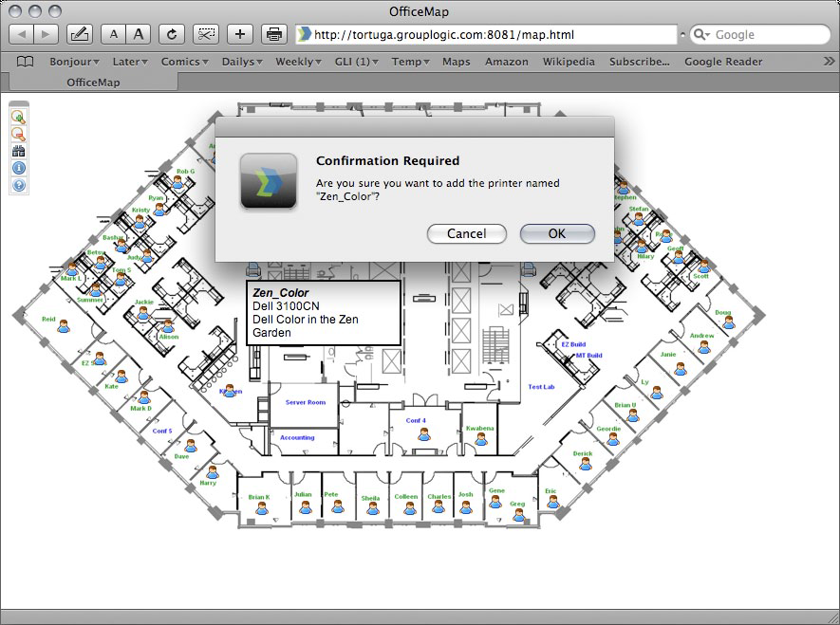Viewport: 840px width, 625px height.
Task: Click the info icon in the map toolbar
Action: pos(20,168)
